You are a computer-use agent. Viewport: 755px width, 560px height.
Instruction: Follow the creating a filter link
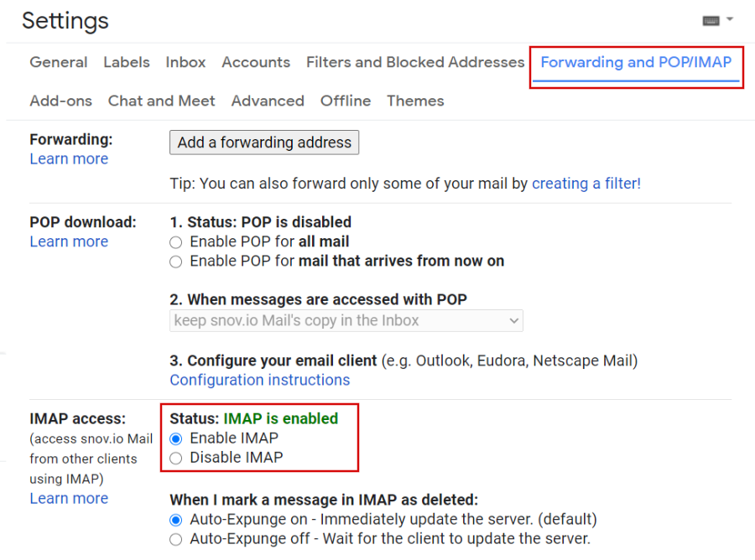pyautogui.click(x=586, y=184)
